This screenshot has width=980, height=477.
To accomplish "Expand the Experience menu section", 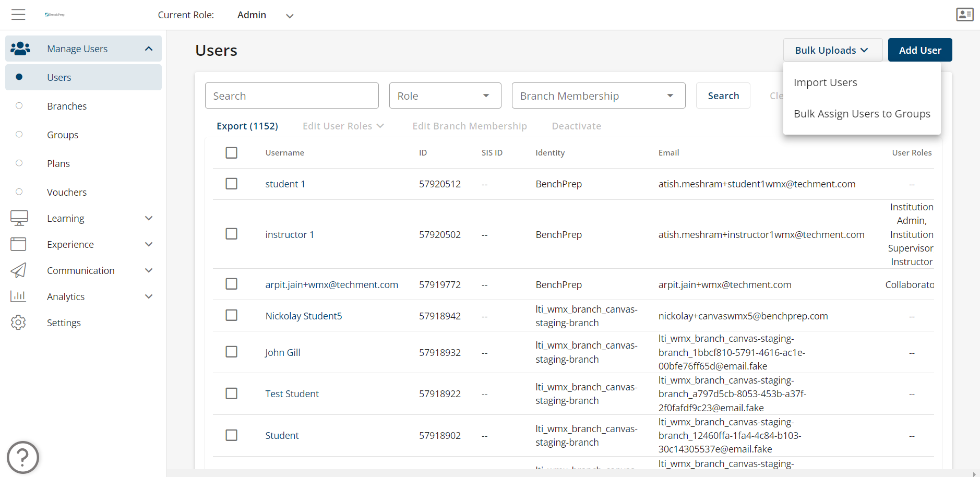I will pos(149,244).
